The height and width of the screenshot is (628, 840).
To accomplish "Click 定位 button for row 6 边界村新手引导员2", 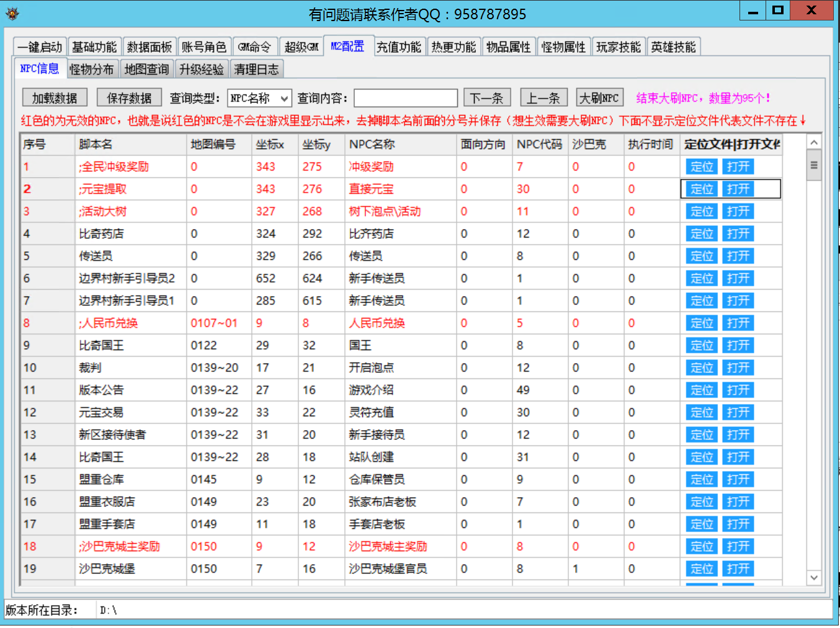I will pos(702,279).
